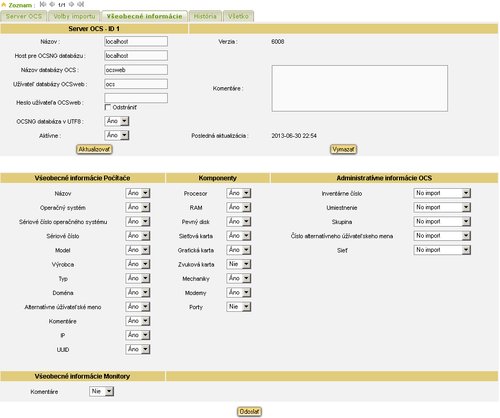This screenshot has height=418, width=500.
Task: Click the Zoznam list link
Action: click(20, 5)
